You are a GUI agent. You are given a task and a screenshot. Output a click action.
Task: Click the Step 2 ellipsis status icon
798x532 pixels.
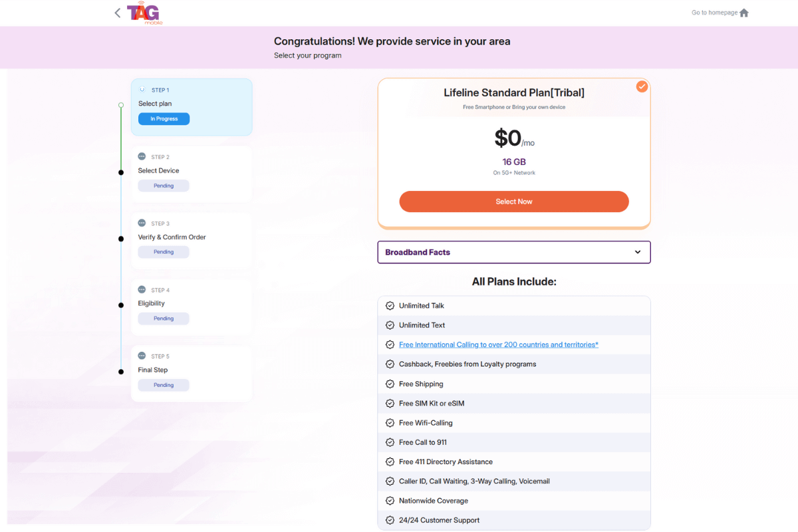pyautogui.click(x=142, y=156)
